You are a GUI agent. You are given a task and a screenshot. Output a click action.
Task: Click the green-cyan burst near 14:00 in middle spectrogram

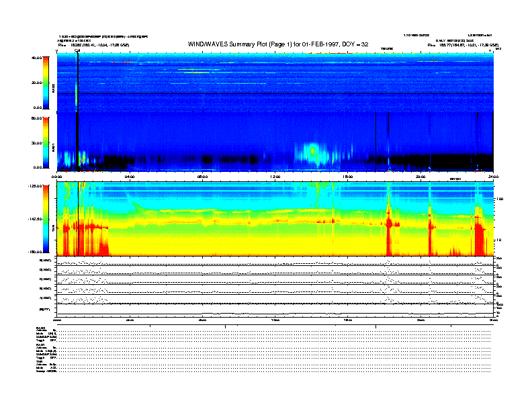coord(313,154)
